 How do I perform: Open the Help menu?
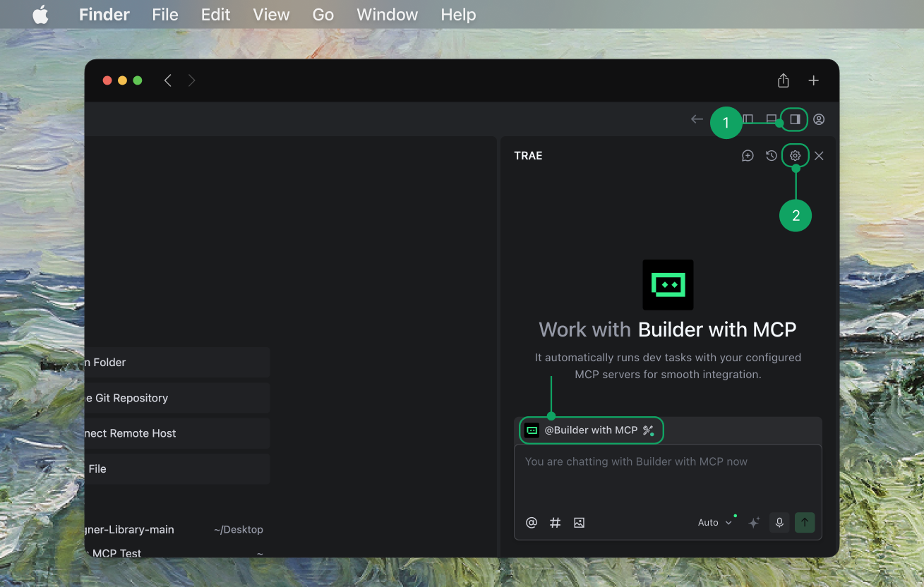point(458,14)
